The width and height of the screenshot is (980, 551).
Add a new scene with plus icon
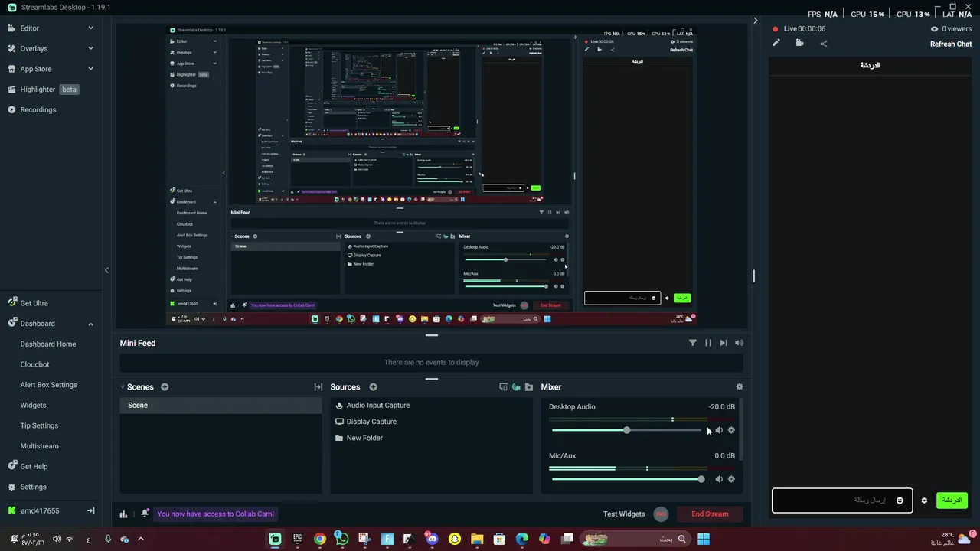click(x=165, y=387)
